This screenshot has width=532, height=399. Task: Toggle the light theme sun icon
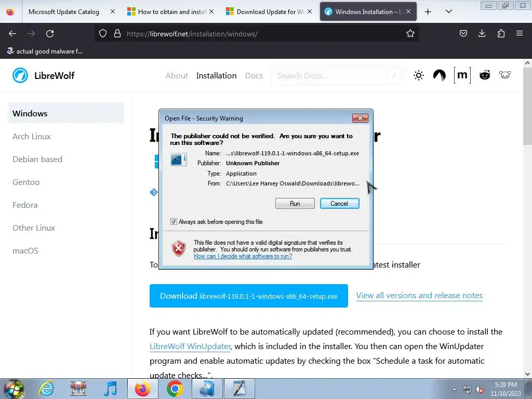pos(419,75)
